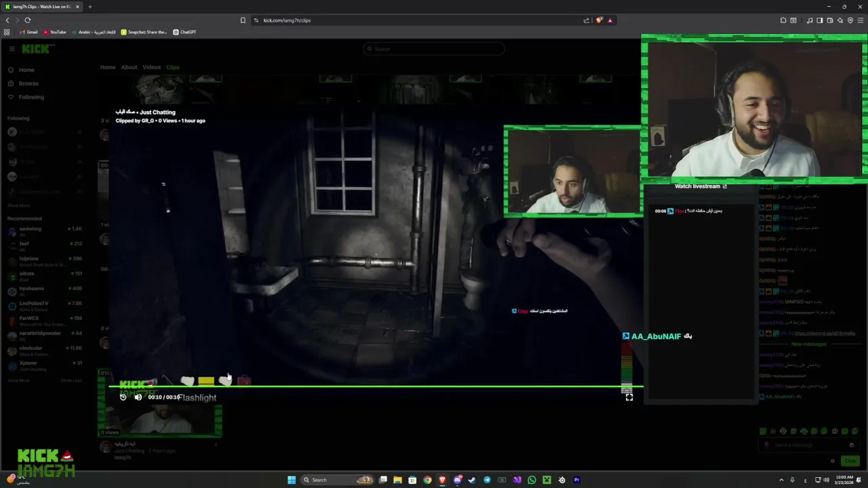
Task: Close the iamg7h Clips tab
Action: (x=77, y=7)
